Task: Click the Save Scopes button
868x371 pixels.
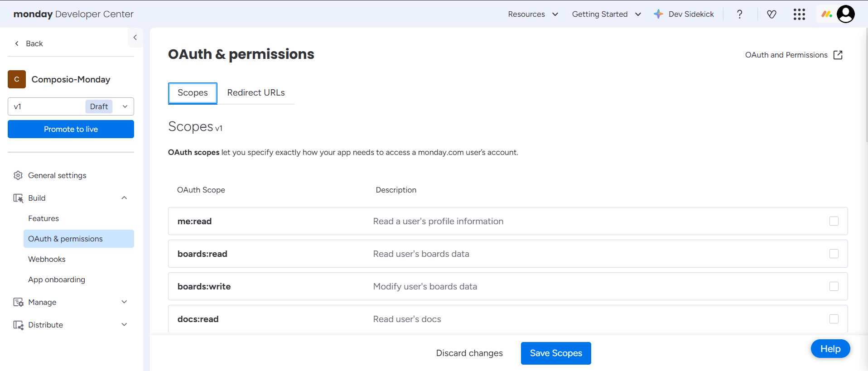Action: click(556, 353)
